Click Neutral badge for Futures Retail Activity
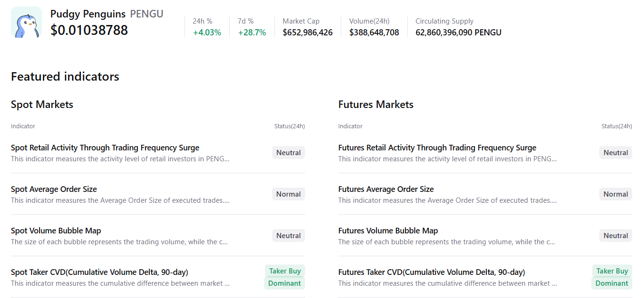The image size is (644, 298). [615, 153]
